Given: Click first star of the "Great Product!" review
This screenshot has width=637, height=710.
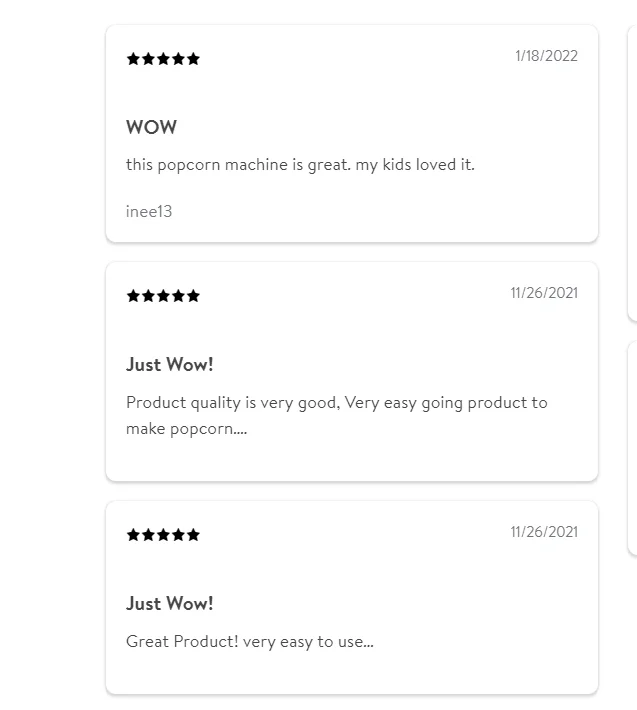Looking at the screenshot, I should pos(133,535).
